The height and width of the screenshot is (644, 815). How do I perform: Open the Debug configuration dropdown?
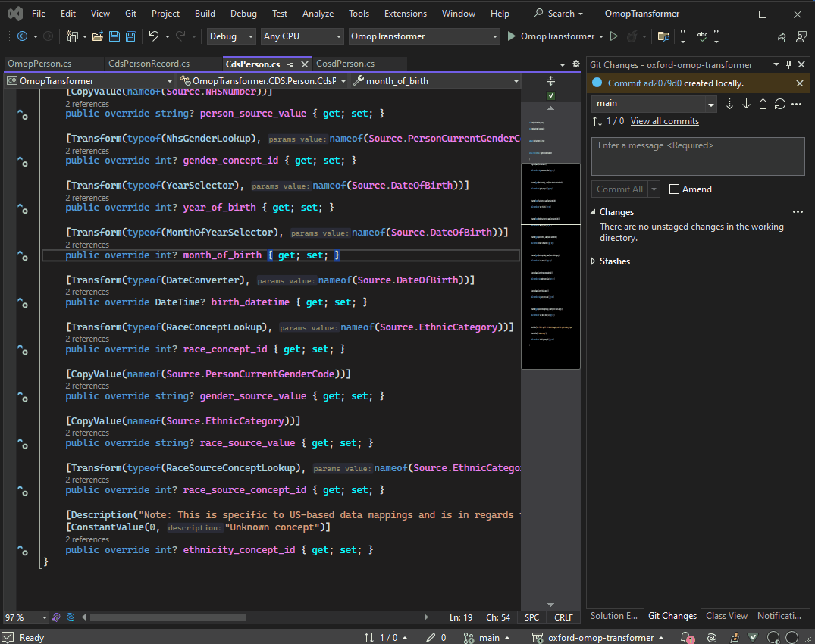(x=232, y=36)
